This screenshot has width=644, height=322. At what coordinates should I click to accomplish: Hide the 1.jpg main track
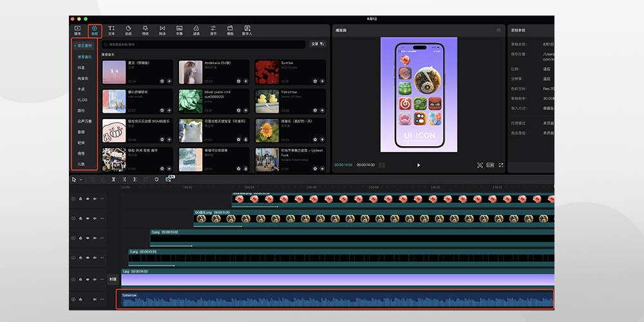(88, 279)
